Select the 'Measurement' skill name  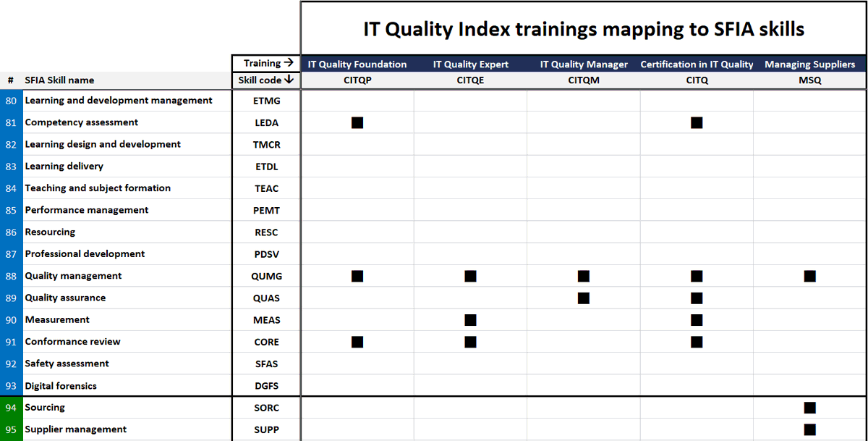[x=57, y=319]
